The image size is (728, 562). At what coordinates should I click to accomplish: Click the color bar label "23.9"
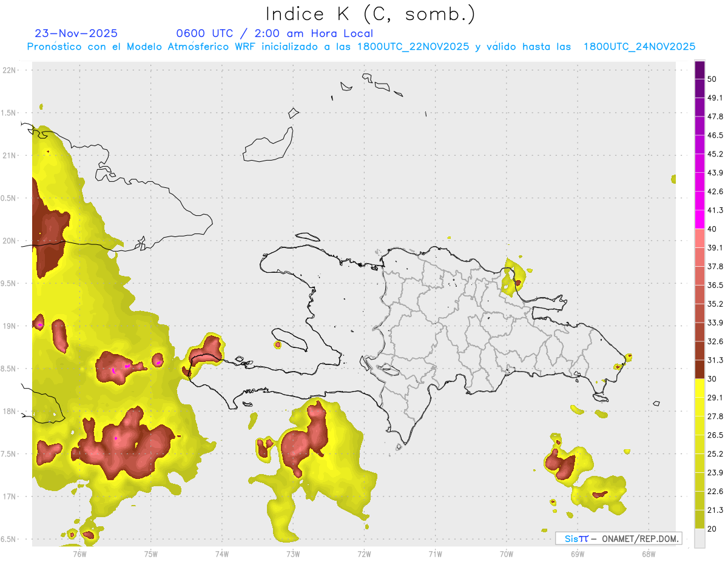click(x=716, y=472)
